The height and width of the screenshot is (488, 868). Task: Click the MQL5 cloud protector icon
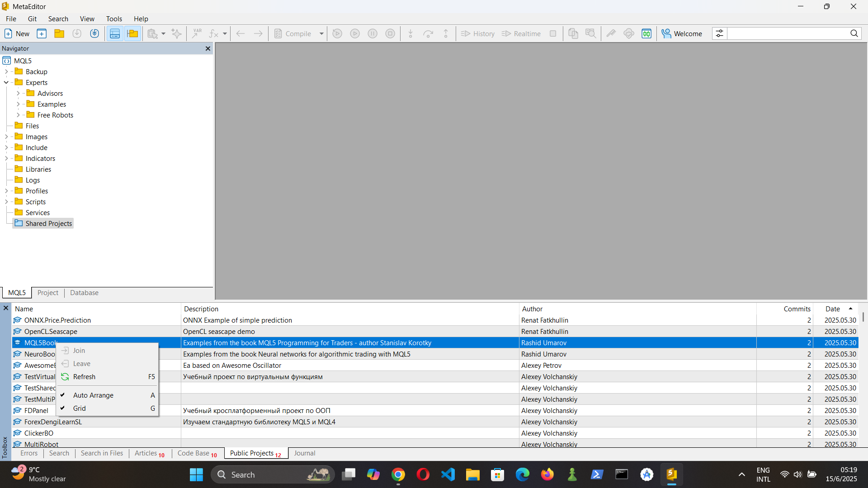[x=629, y=33]
